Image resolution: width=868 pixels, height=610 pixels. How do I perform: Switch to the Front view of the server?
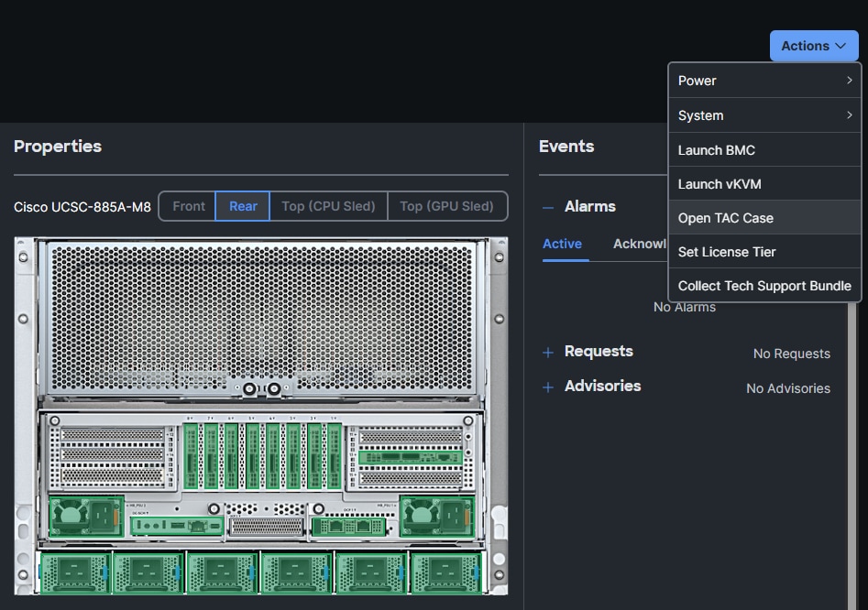(x=188, y=206)
